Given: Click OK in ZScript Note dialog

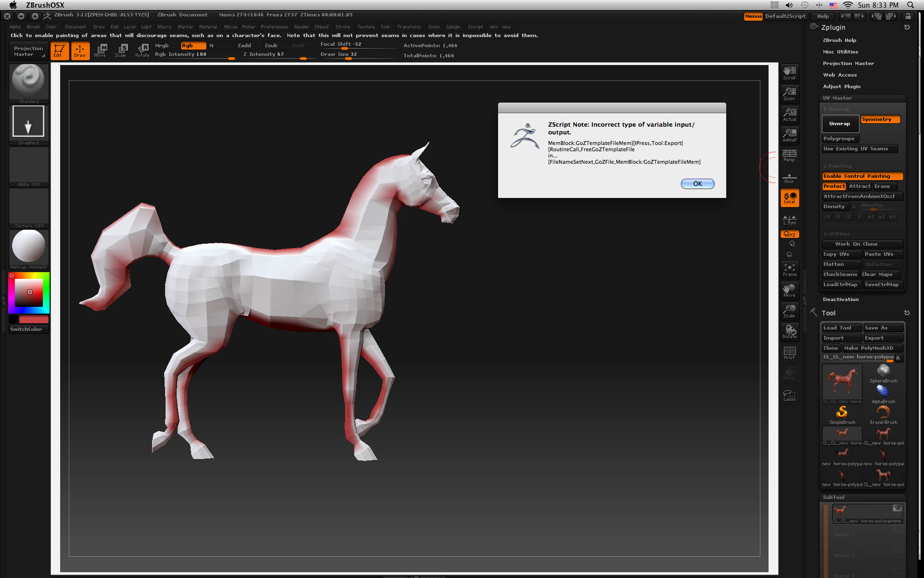Looking at the screenshot, I should pyautogui.click(x=697, y=184).
